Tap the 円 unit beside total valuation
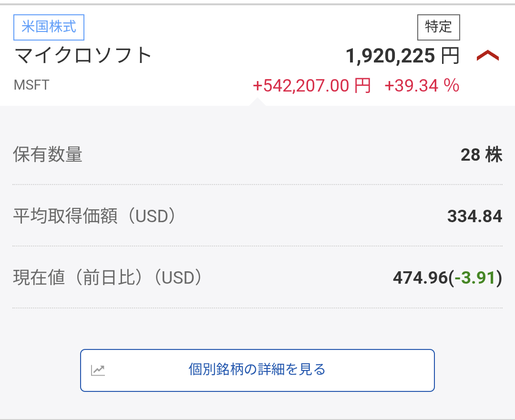 (x=450, y=56)
